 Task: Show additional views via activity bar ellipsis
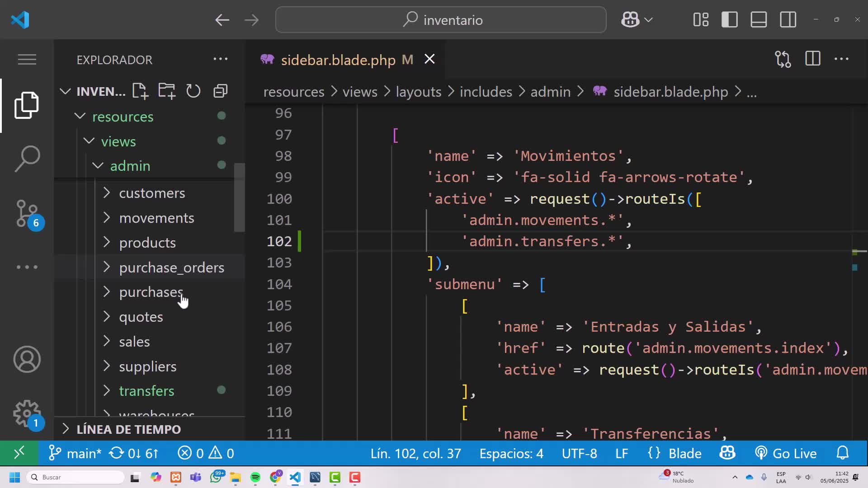click(27, 267)
